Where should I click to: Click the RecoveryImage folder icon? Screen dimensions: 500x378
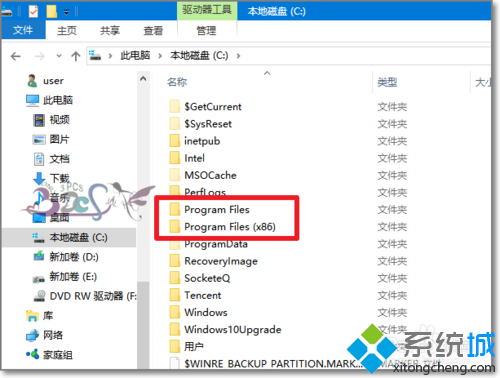coord(175,261)
